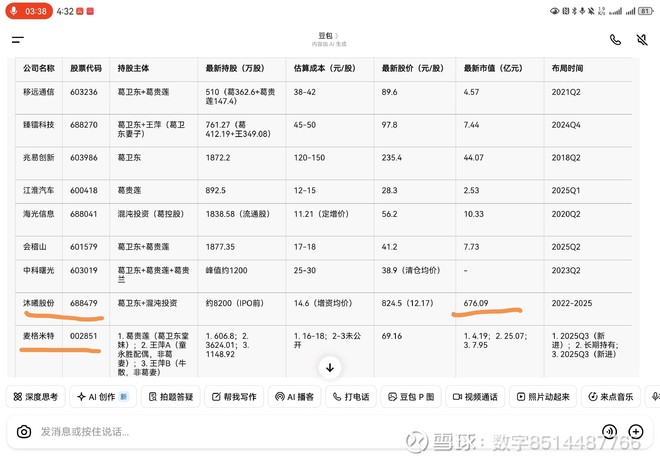This screenshot has height=463, width=660.
Task: Tap the 最新持股（万股） column header
Action: [235, 68]
